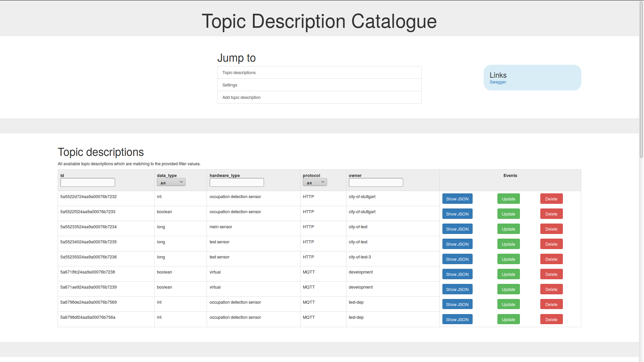Click the owner filter input
The height and width of the screenshot is (362, 644).
(x=376, y=182)
